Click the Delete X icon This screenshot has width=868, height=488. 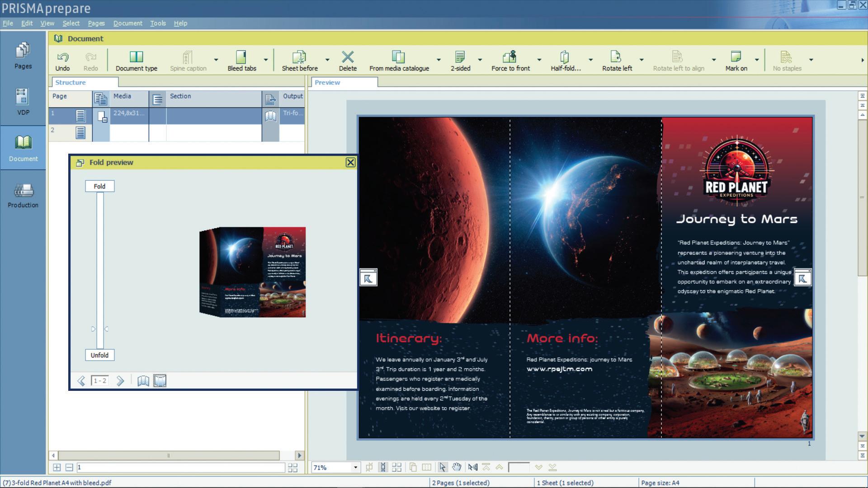pyautogui.click(x=347, y=57)
